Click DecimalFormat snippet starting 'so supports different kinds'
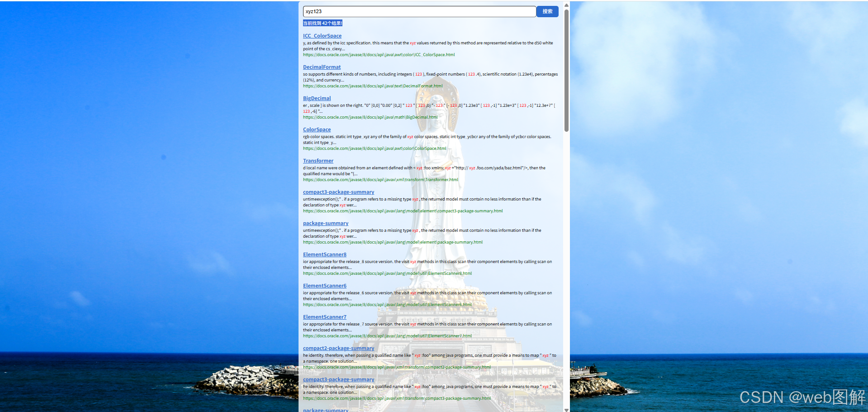 pyautogui.click(x=430, y=77)
